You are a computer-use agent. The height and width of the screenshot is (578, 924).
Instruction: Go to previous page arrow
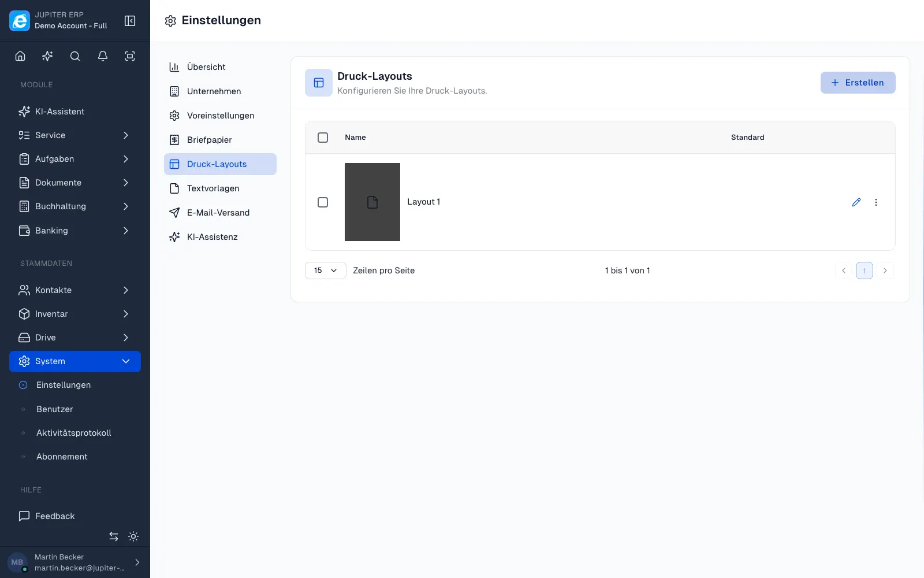point(844,271)
